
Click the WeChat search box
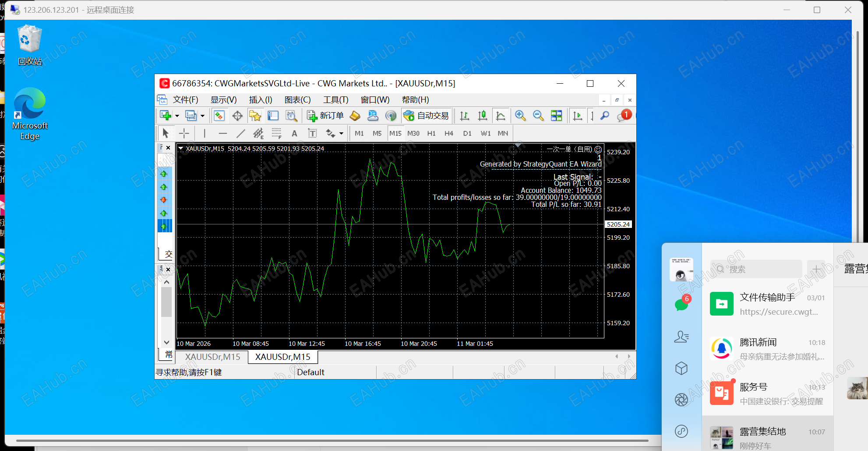click(x=756, y=269)
